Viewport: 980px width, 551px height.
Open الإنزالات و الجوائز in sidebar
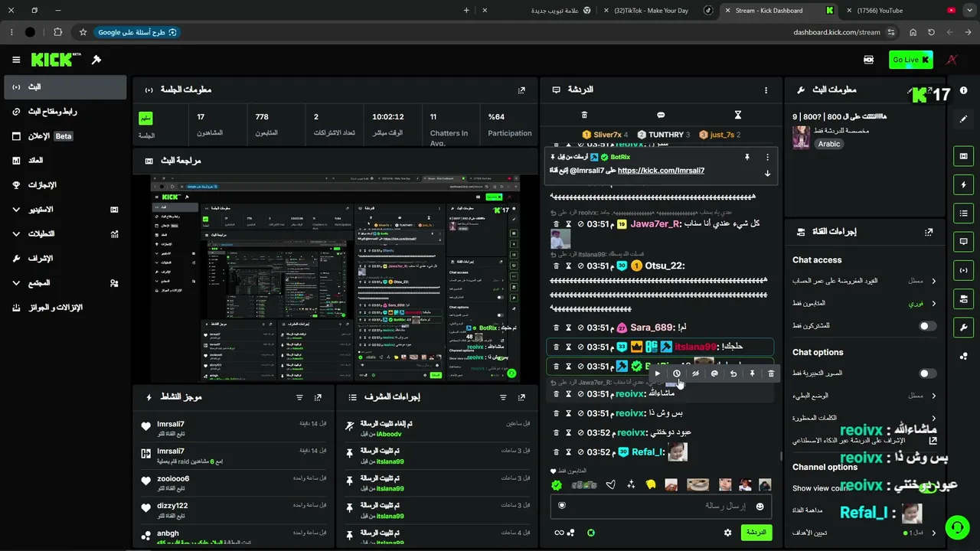(x=65, y=308)
